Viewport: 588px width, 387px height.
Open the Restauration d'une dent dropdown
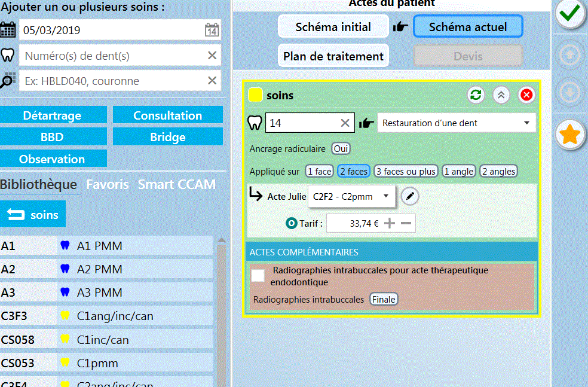pyautogui.click(x=457, y=123)
